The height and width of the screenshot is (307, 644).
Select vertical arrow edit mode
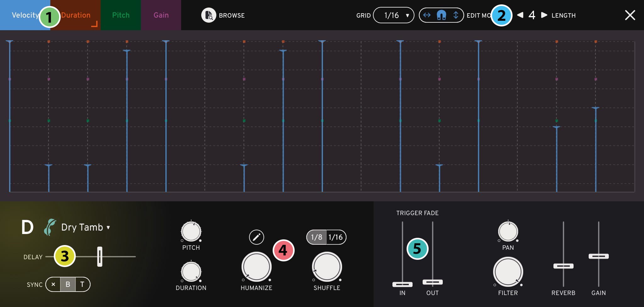[x=456, y=15]
